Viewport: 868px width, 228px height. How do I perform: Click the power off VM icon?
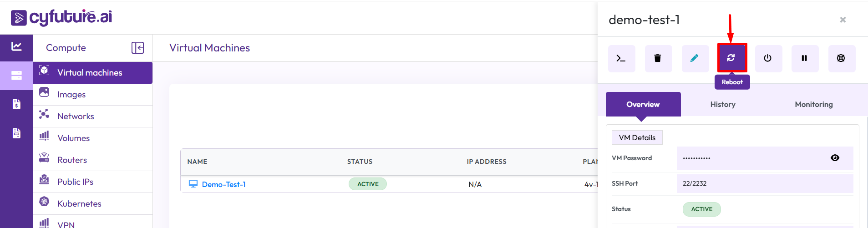[x=768, y=58]
